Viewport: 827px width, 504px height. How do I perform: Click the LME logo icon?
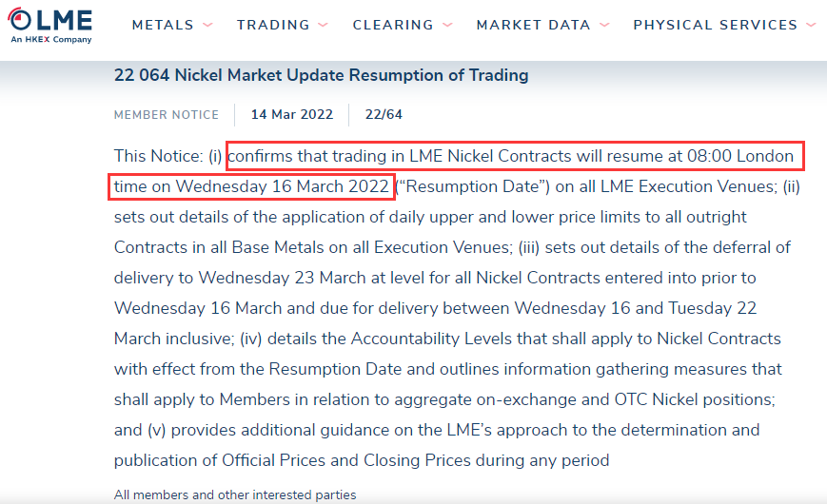[x=50, y=25]
